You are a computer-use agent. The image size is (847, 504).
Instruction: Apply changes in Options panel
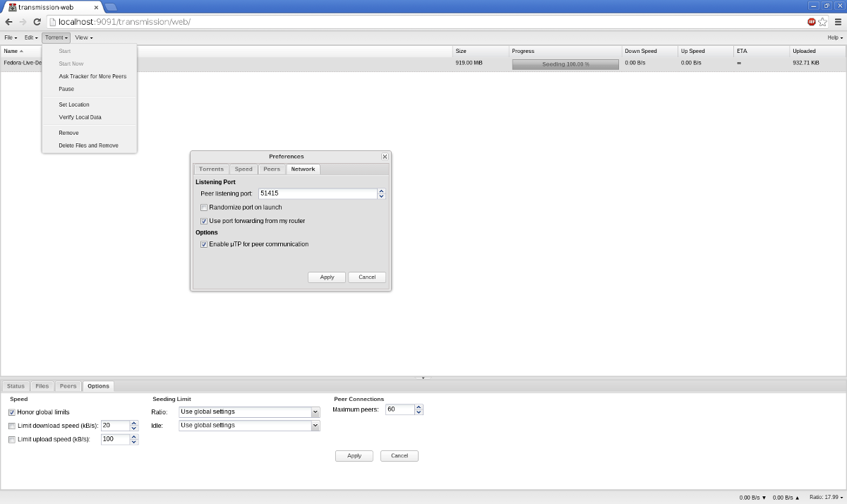tap(354, 456)
